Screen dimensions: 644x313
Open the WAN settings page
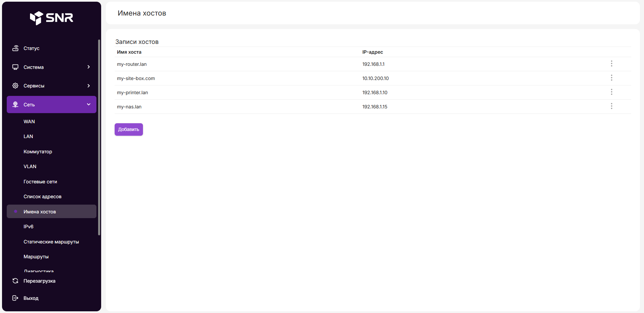pos(29,122)
